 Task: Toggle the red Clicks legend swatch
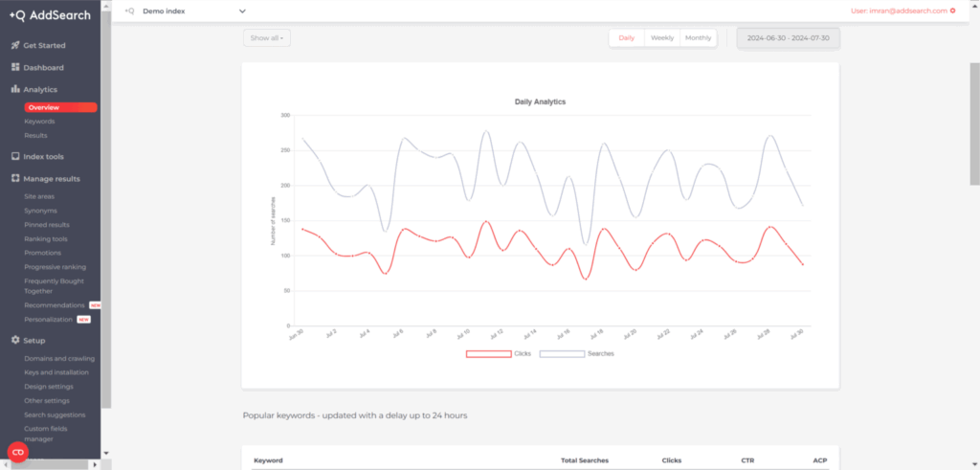(x=488, y=354)
